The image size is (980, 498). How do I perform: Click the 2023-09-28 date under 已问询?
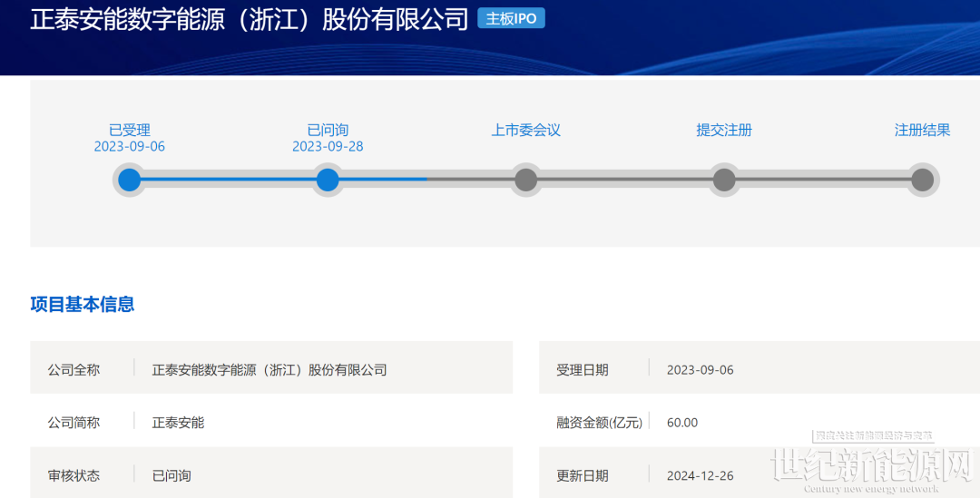click(328, 147)
